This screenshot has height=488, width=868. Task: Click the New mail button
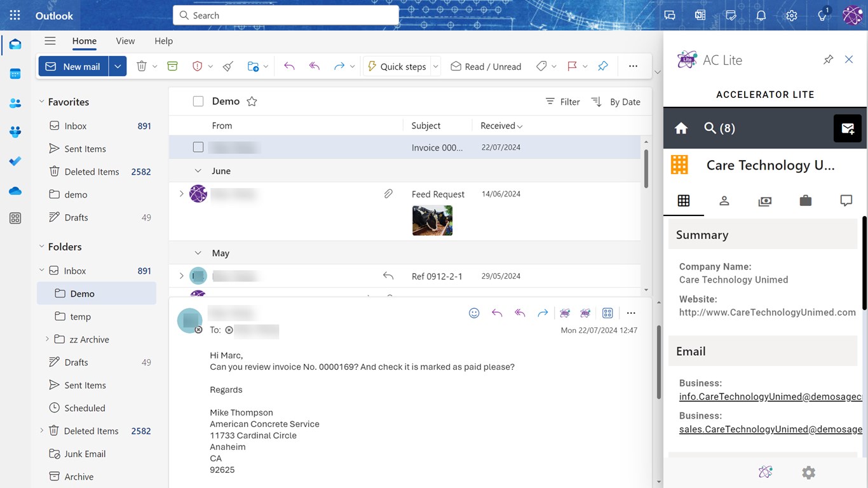coord(74,66)
